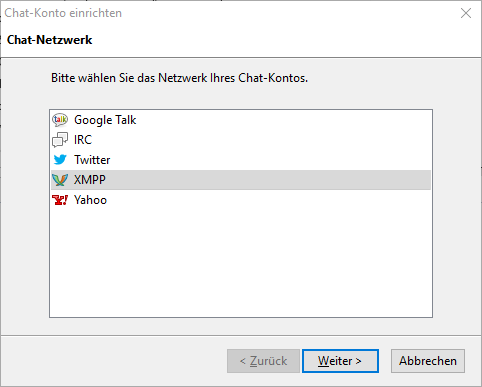This screenshot has height=387, width=482.
Task: Continue with the Weiter > button
Action: point(340,361)
